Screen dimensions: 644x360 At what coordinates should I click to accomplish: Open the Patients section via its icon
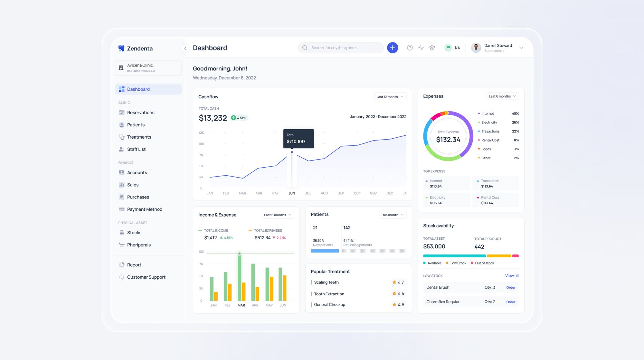(122, 125)
